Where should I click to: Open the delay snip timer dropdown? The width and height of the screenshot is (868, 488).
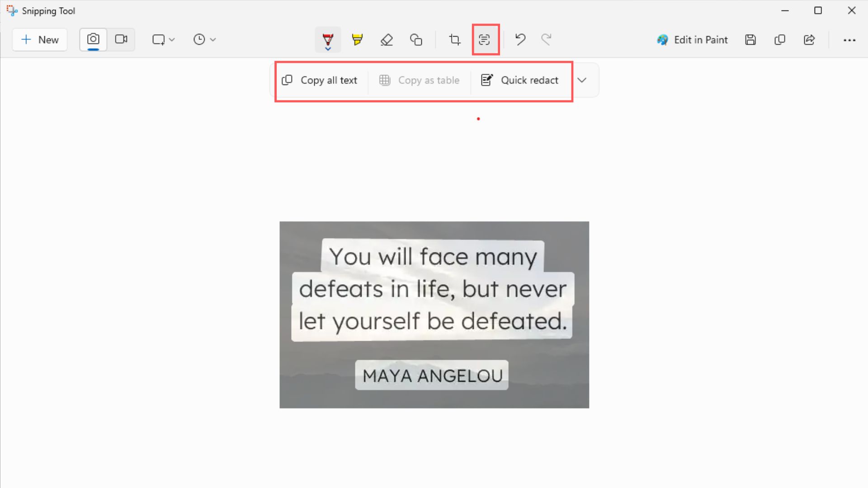coord(204,40)
